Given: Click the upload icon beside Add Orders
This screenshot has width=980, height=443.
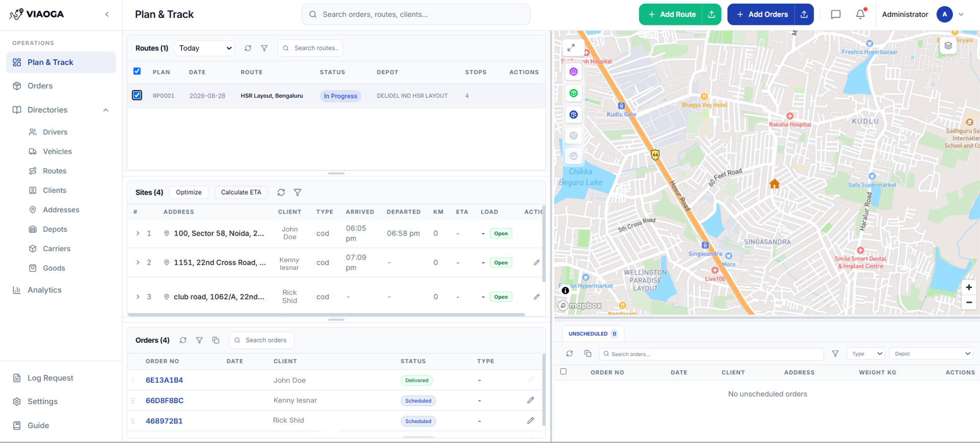Looking at the screenshot, I should pos(804,14).
